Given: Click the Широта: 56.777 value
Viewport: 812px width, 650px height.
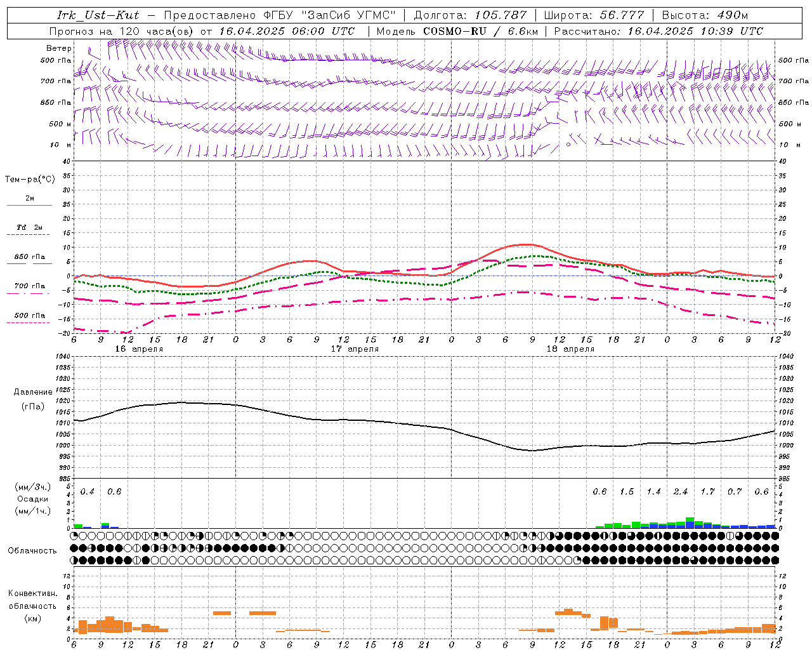Looking at the screenshot, I should (x=594, y=15).
